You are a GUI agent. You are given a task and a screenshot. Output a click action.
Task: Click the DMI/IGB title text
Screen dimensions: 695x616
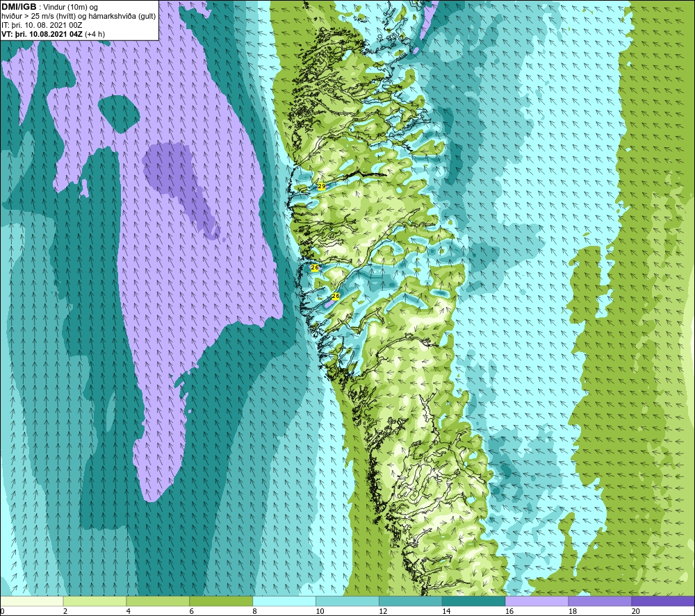coord(19,7)
